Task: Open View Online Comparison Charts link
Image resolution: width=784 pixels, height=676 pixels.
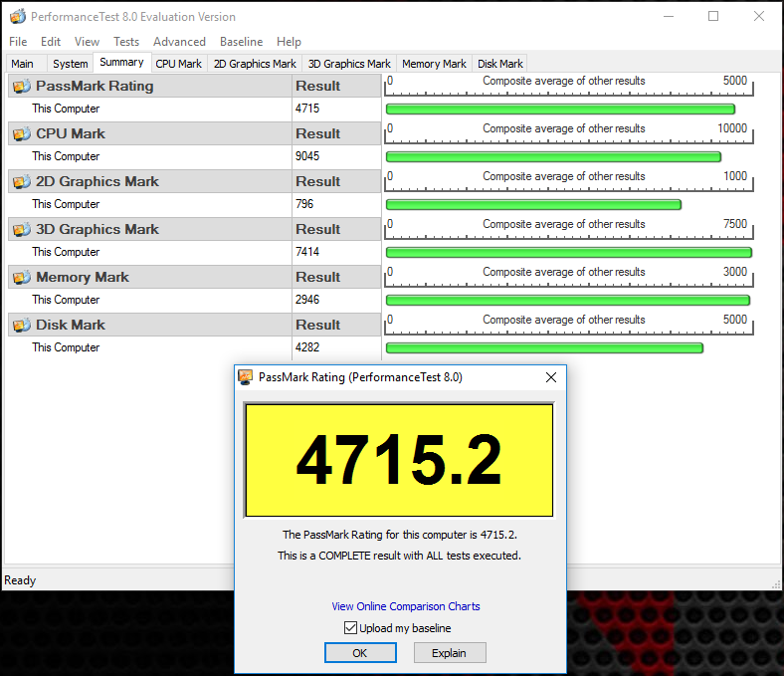Action: (x=406, y=606)
